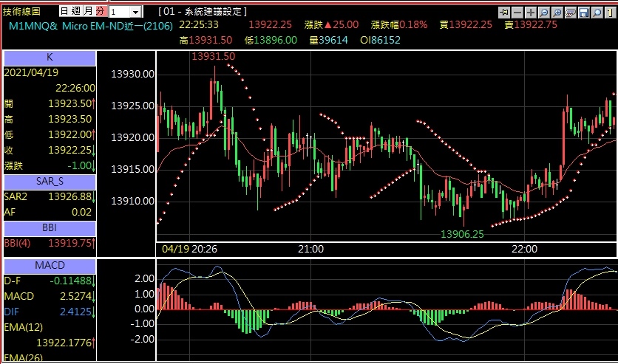
Task: Click change value -1.00 in K panel
Action: (79, 165)
